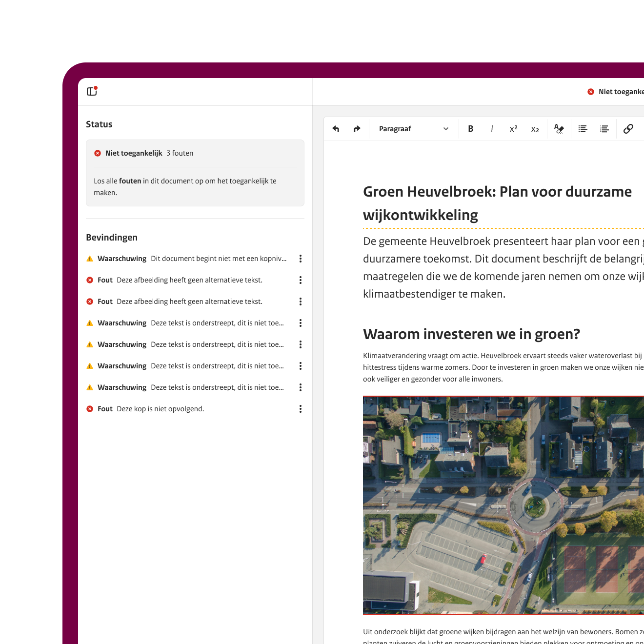The image size is (644, 644).
Task: Select the 'Deze kop is niet opvolgend' error
Action: coord(145,409)
